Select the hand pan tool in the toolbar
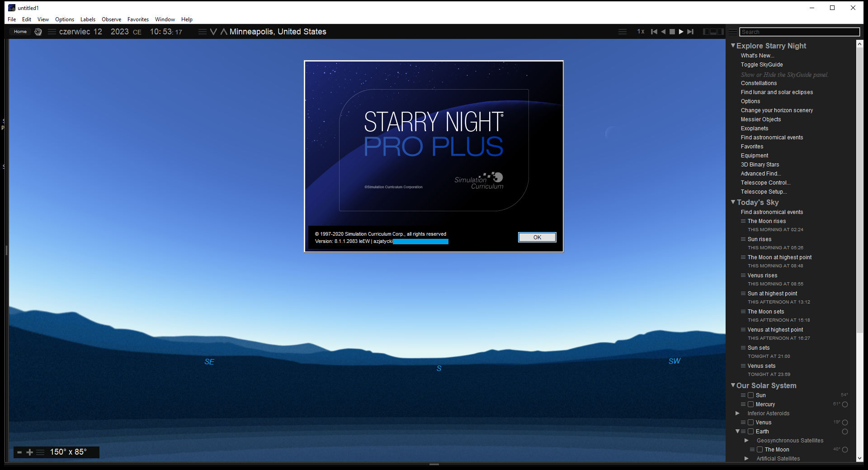The width and height of the screenshot is (868, 470). coord(38,32)
